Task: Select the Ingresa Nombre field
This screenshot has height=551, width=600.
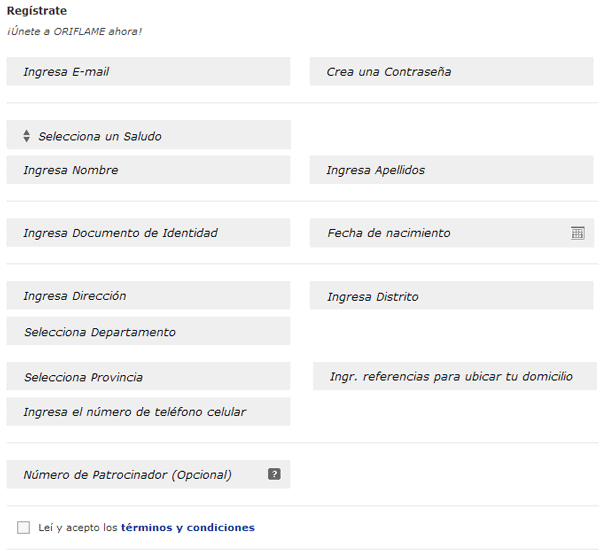Action: click(148, 170)
